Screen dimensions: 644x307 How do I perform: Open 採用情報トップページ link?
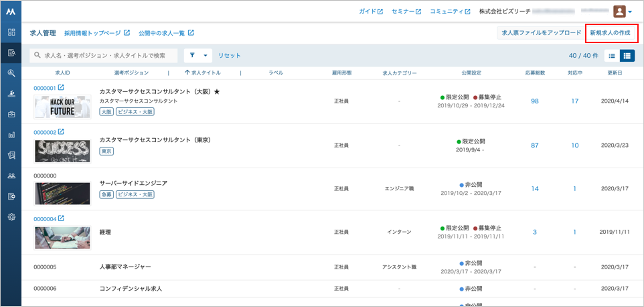click(97, 33)
